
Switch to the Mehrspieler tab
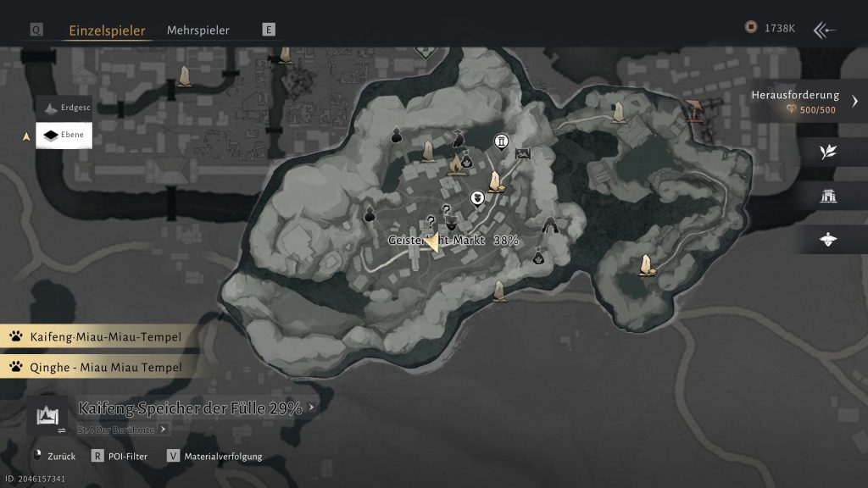(198, 30)
